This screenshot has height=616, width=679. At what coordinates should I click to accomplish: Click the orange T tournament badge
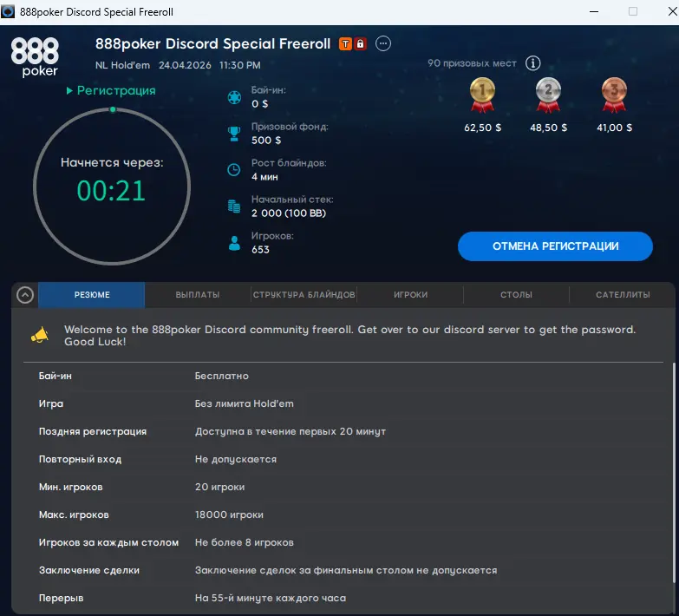coord(345,43)
